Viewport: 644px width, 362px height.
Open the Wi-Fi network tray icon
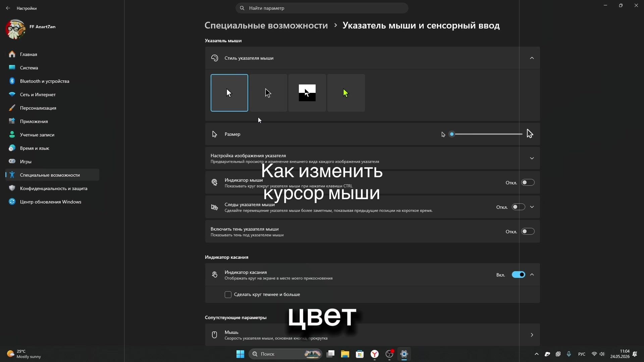click(x=594, y=354)
